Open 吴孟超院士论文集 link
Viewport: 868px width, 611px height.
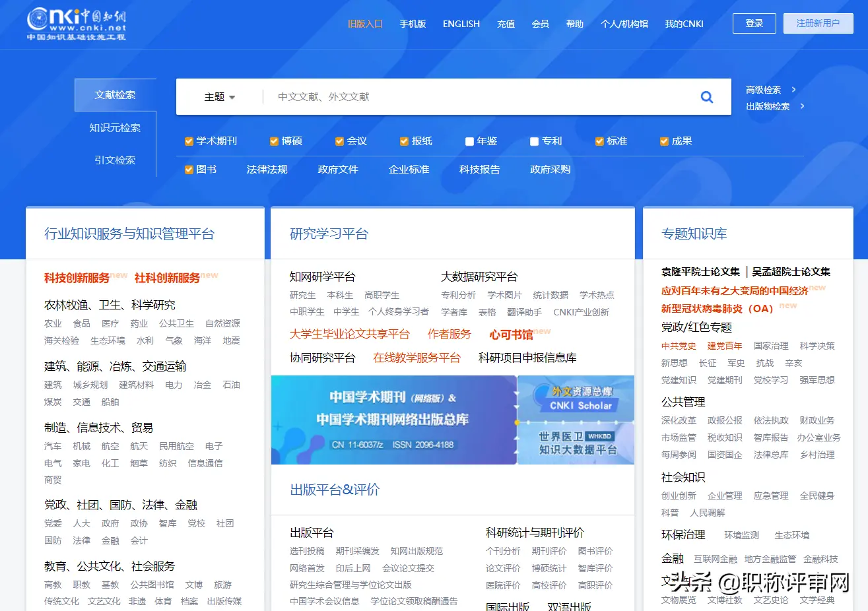[791, 272]
